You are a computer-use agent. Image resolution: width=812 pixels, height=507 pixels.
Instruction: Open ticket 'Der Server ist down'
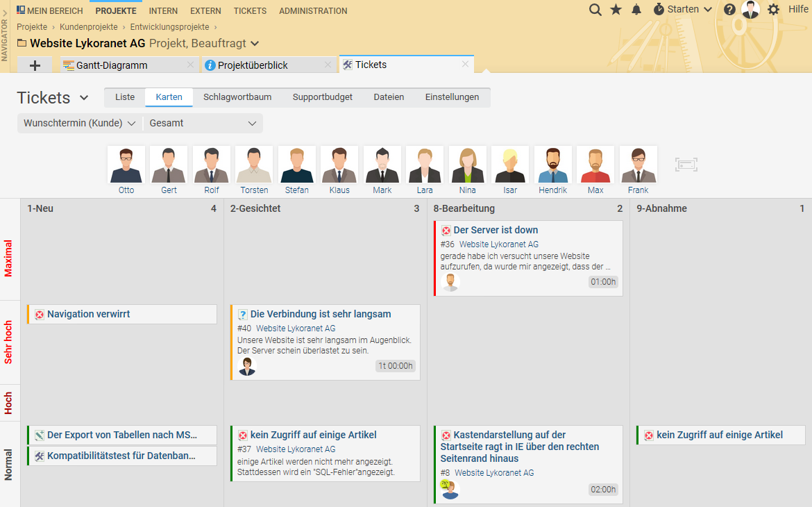click(496, 230)
